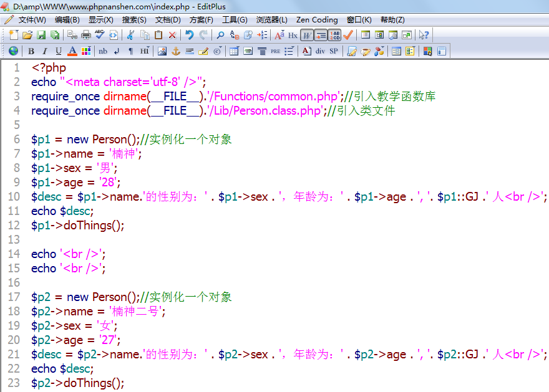
Task: Click line number 16 in gutter
Action: 14,282
